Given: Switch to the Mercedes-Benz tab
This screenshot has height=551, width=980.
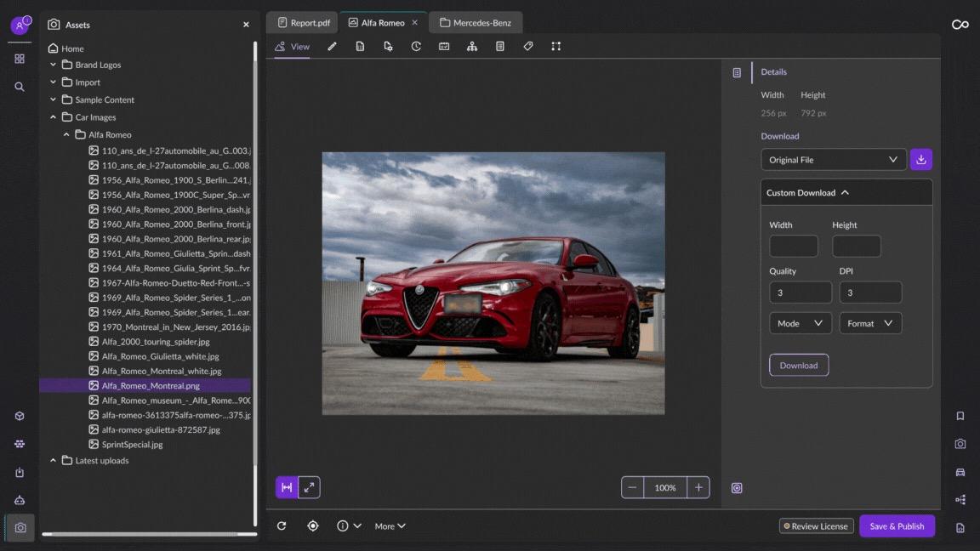Looking at the screenshot, I should coord(476,22).
